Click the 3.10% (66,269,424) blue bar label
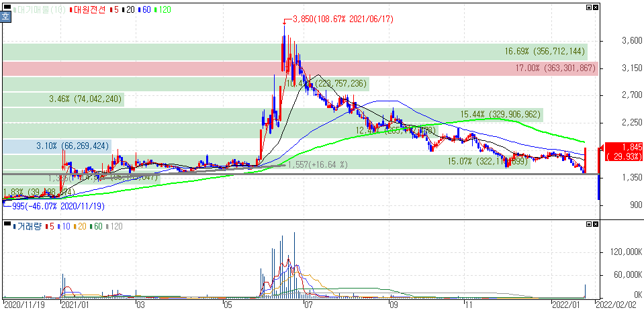The image size is (644, 310). 73,146
